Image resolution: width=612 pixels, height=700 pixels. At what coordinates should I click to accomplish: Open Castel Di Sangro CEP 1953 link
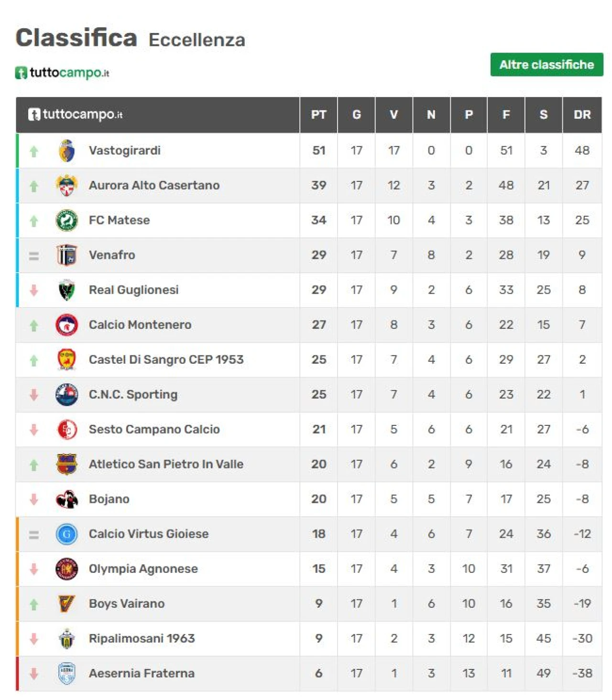[166, 359]
